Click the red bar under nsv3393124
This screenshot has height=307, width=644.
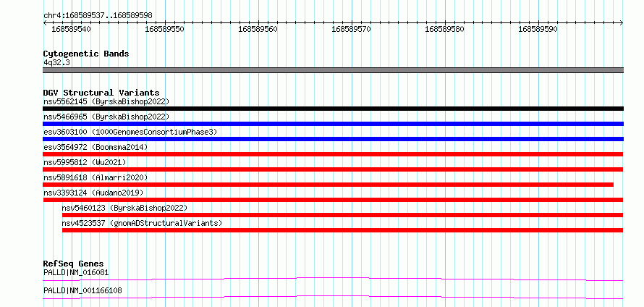coord(333,200)
